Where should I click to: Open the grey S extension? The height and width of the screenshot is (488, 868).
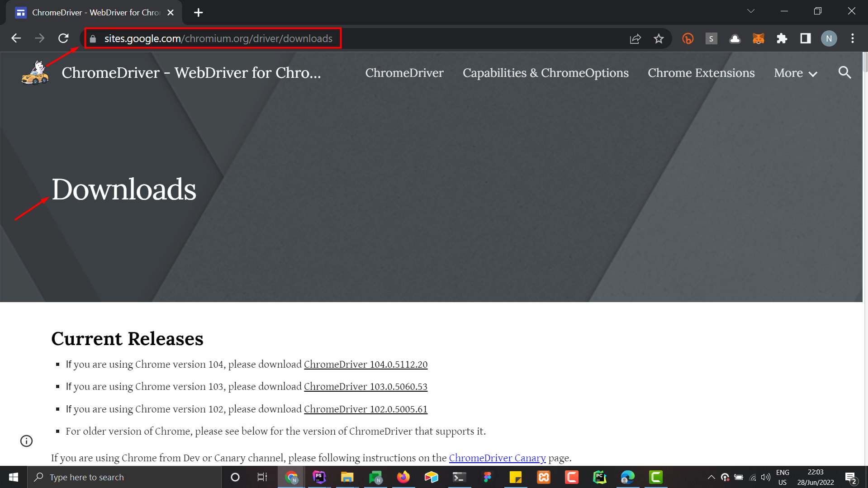[x=711, y=39]
